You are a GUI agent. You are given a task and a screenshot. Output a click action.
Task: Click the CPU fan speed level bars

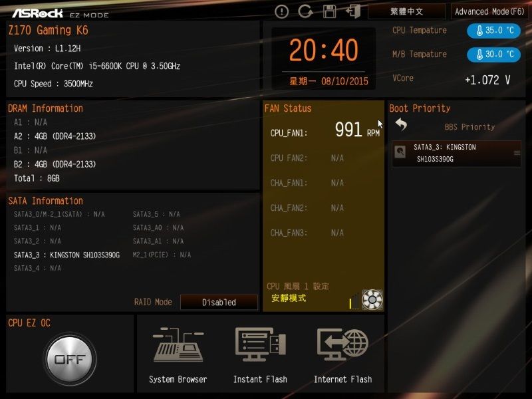click(354, 303)
